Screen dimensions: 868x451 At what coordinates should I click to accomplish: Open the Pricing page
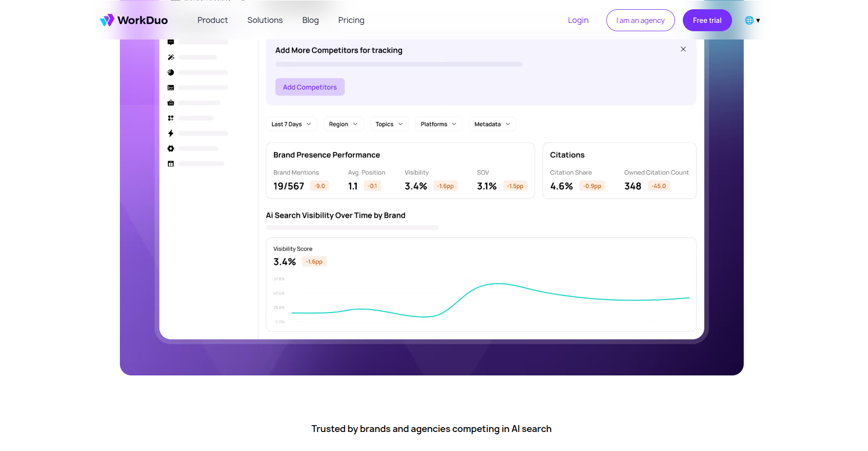click(351, 20)
